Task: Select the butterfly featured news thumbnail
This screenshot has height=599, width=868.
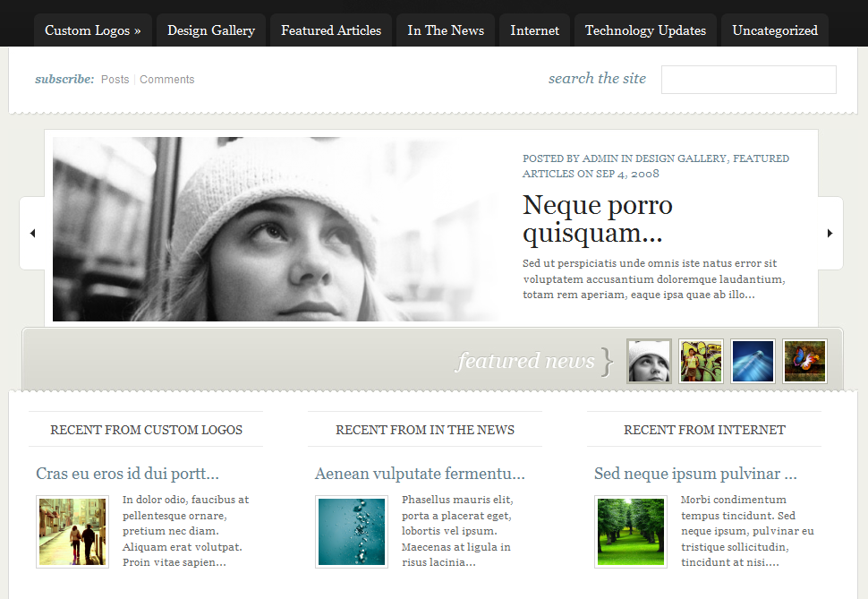Action: 804,362
